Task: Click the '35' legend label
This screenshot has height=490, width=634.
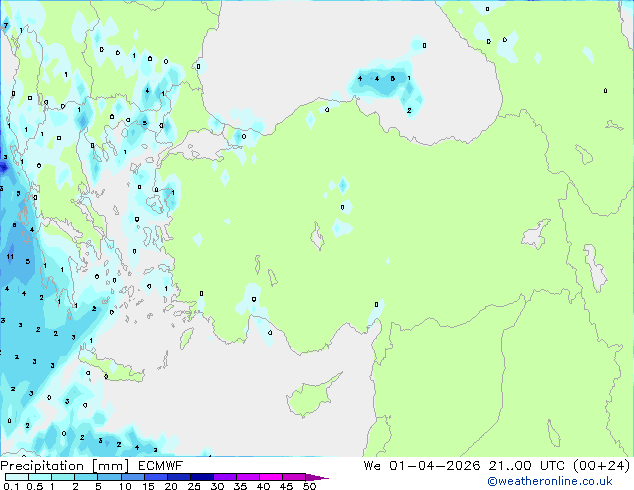Action: tap(240, 486)
